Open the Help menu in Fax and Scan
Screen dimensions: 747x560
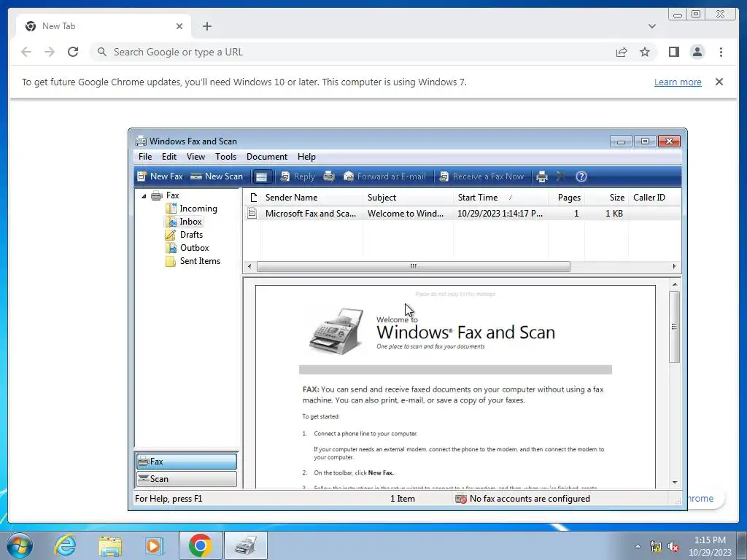tap(307, 157)
